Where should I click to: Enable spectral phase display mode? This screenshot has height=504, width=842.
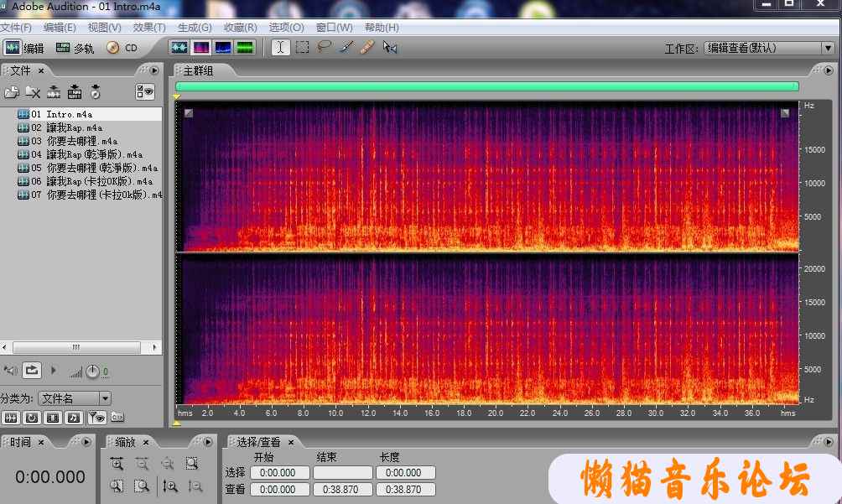pyautogui.click(x=245, y=48)
